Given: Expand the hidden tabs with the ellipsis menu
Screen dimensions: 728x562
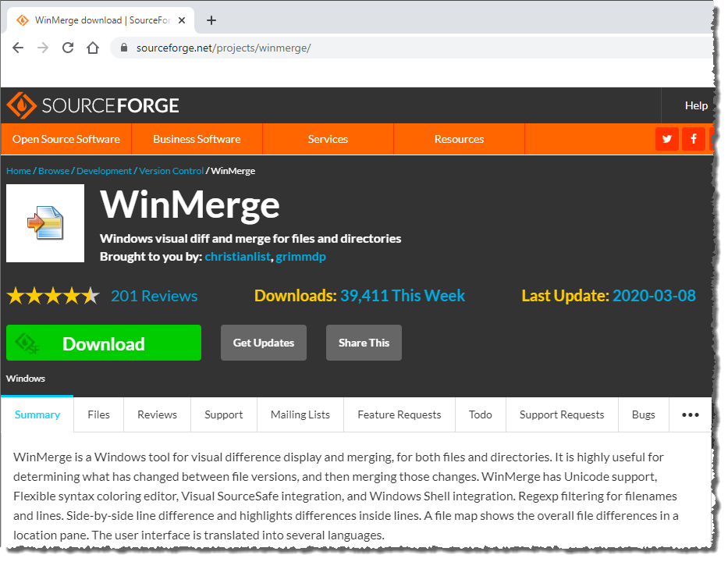Looking at the screenshot, I should tap(690, 414).
